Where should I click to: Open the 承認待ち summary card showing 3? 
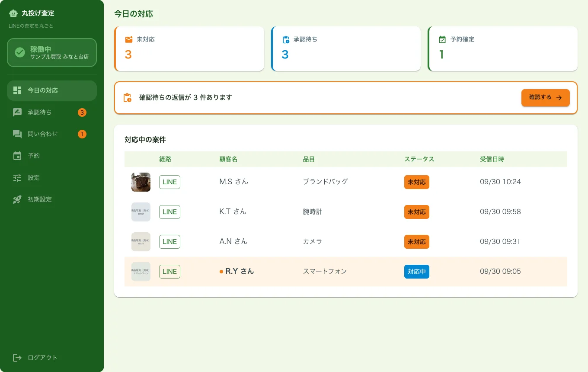(x=346, y=48)
